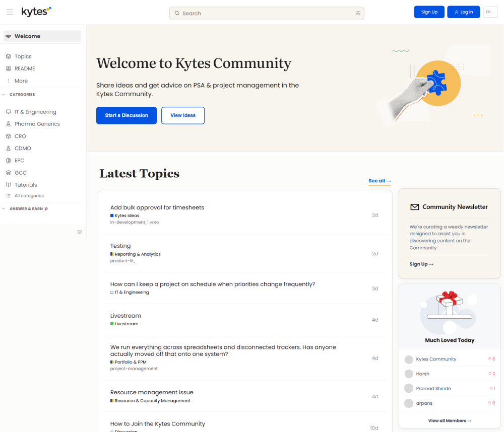The image size is (504, 432).
Task: Click the Kytes Ideas category tag
Action: click(124, 216)
